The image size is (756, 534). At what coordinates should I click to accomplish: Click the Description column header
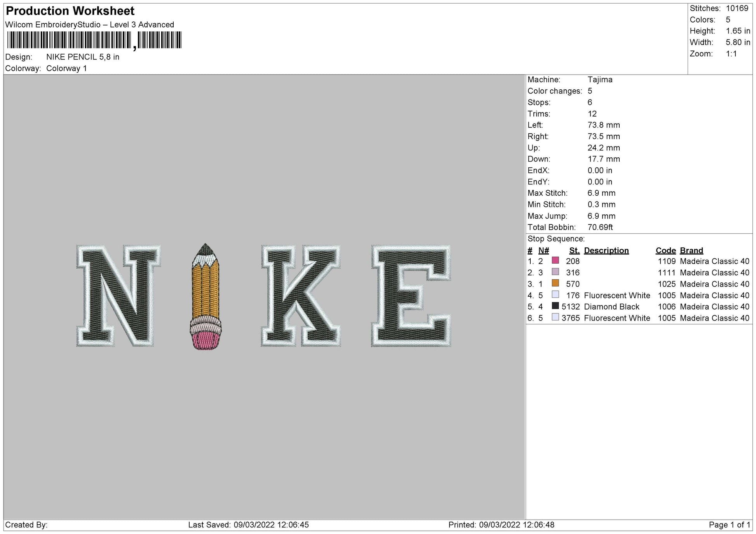pyautogui.click(x=607, y=250)
